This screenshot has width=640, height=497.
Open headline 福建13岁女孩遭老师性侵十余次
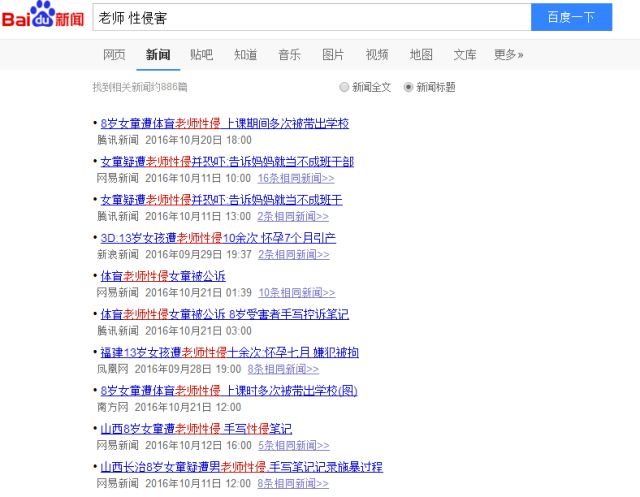tap(229, 352)
